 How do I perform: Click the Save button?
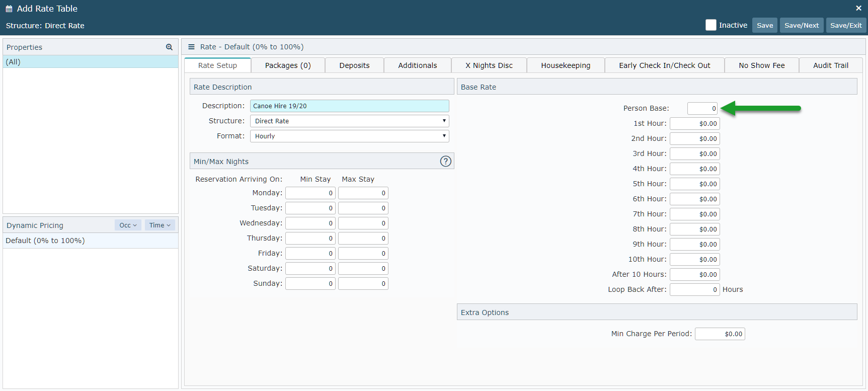pos(765,25)
